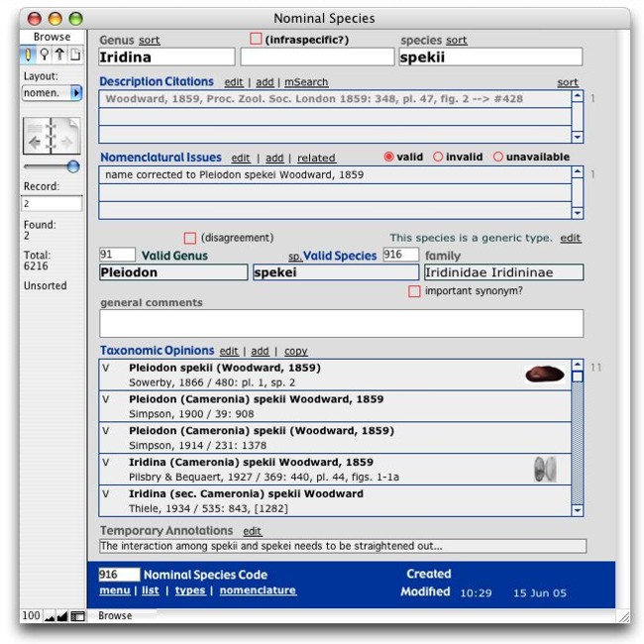Select the unavailable radio button
Viewport: 644px width, 644px height.
coord(497,158)
